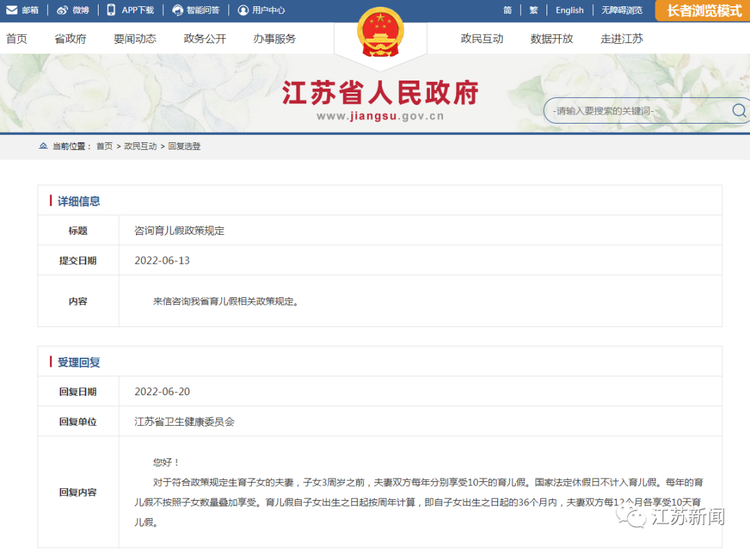750x550 pixels.
Task: Click the 受理回复 section heading
Action: (79, 363)
